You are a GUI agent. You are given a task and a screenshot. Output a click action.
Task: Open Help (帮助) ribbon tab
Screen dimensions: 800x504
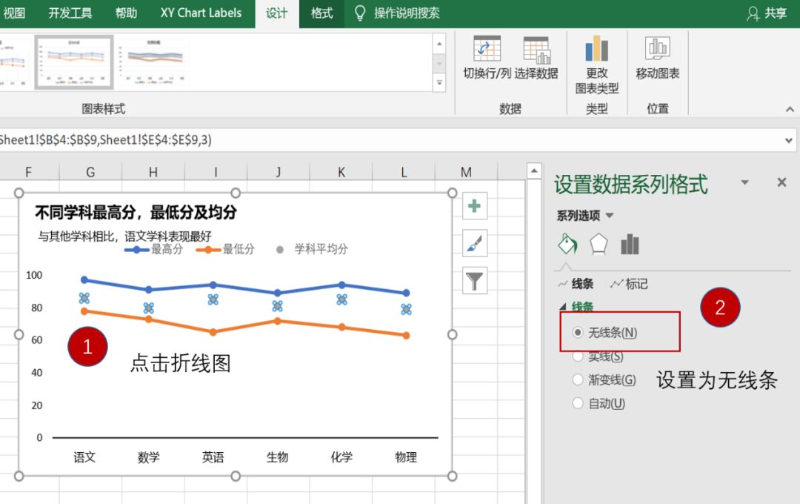tap(126, 13)
